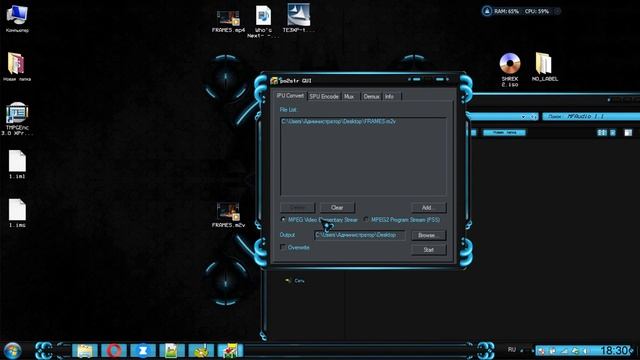
Task: Switch to the Demux tab
Action: [x=371, y=96]
